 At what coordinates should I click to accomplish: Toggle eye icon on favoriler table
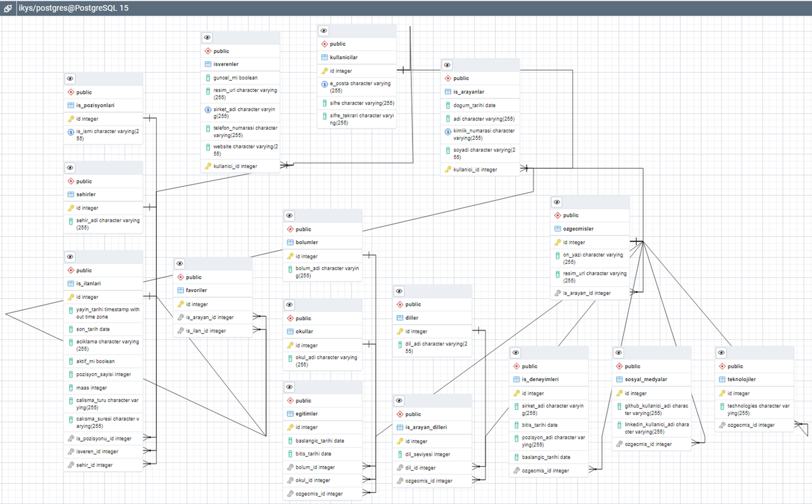point(180,264)
